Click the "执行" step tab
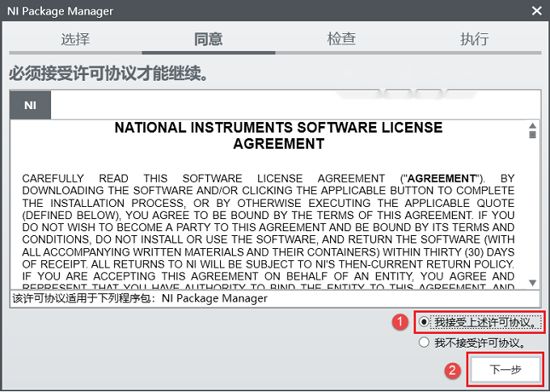The width and height of the screenshot is (550, 392). click(x=474, y=39)
